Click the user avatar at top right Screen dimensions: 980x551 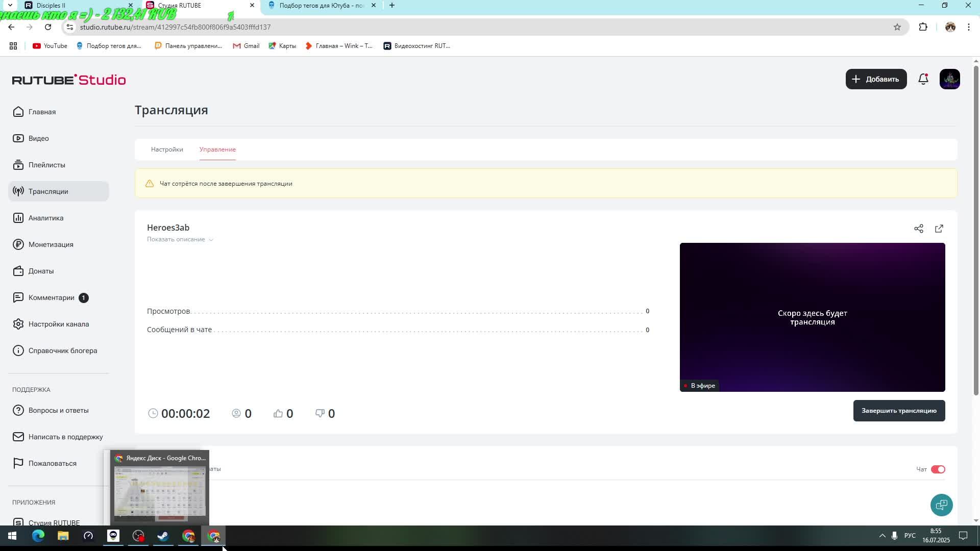click(x=949, y=79)
